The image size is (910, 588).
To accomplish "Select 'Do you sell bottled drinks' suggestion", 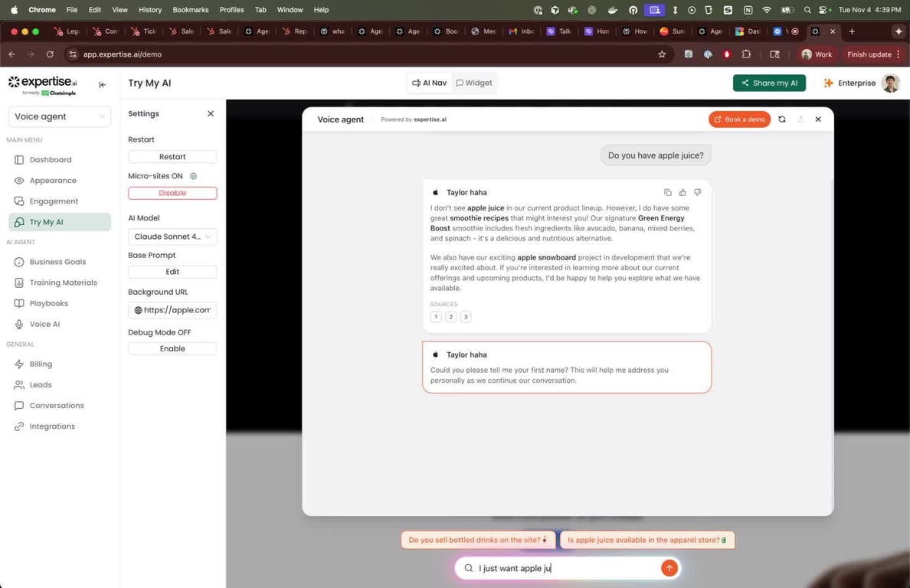I will pyautogui.click(x=478, y=540).
